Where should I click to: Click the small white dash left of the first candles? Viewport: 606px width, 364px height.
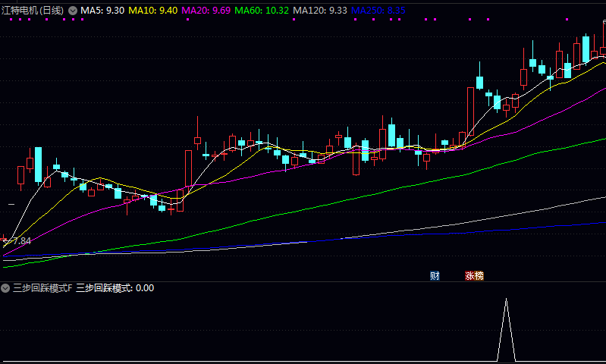(11, 205)
